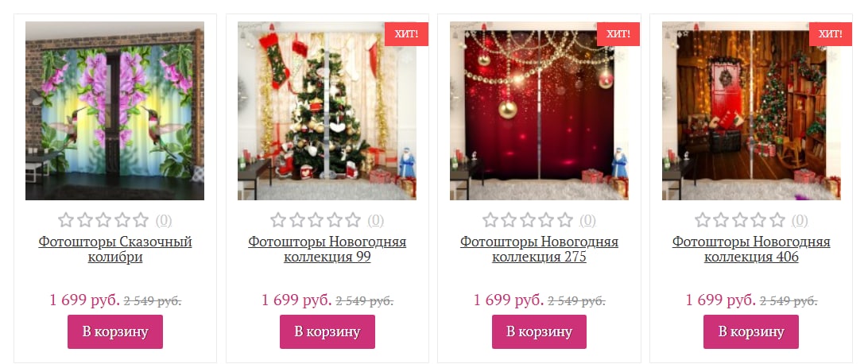Add Новогодняя коллекция 275 to cart
868x364 pixels.
tap(539, 332)
